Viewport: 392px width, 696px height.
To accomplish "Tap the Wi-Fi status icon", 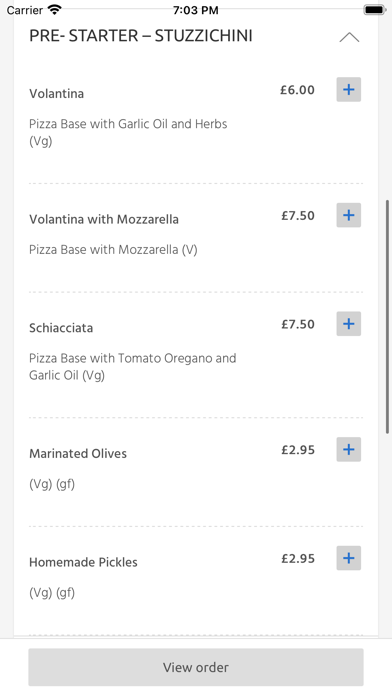I will (55, 10).
